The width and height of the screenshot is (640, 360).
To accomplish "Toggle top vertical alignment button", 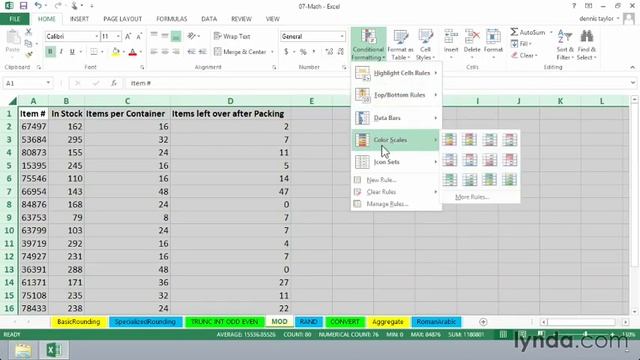I will click(x=154, y=36).
